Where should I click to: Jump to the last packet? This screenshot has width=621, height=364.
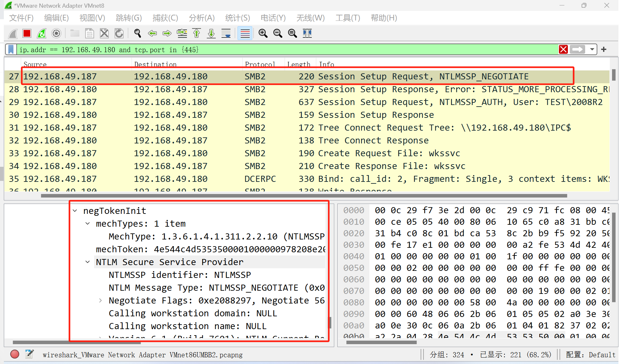tap(211, 33)
